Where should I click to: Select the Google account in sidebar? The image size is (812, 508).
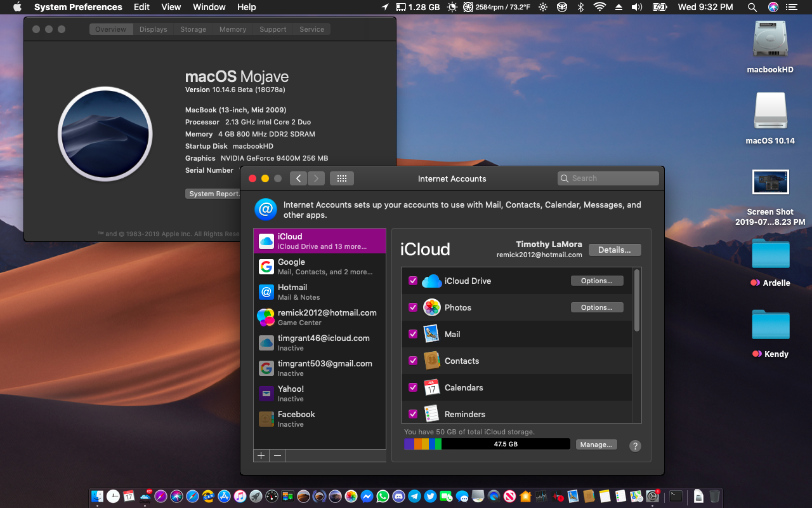pyautogui.click(x=320, y=267)
